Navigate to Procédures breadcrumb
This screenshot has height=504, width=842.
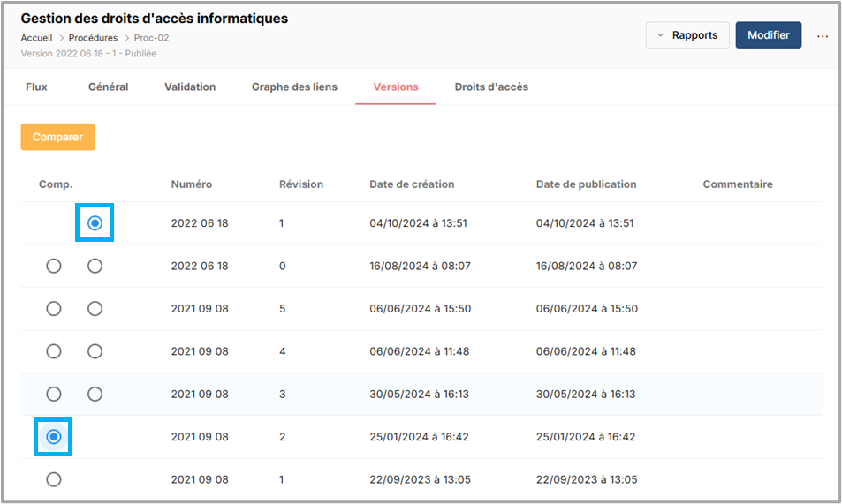click(93, 38)
